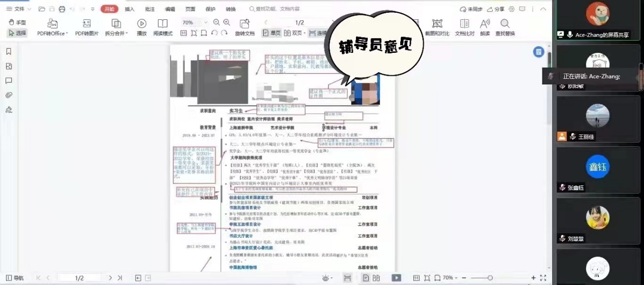Click the 播放 play icon in toolbar

[x=142, y=24]
